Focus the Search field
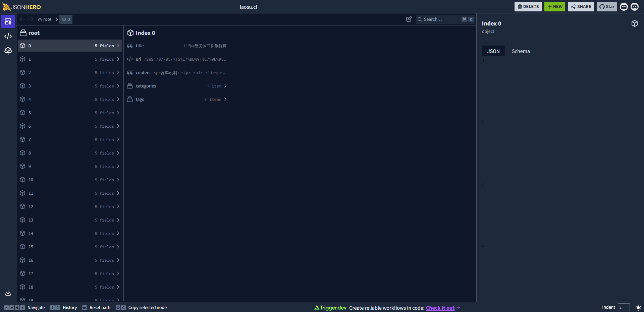The image size is (644, 312). pyautogui.click(x=445, y=19)
